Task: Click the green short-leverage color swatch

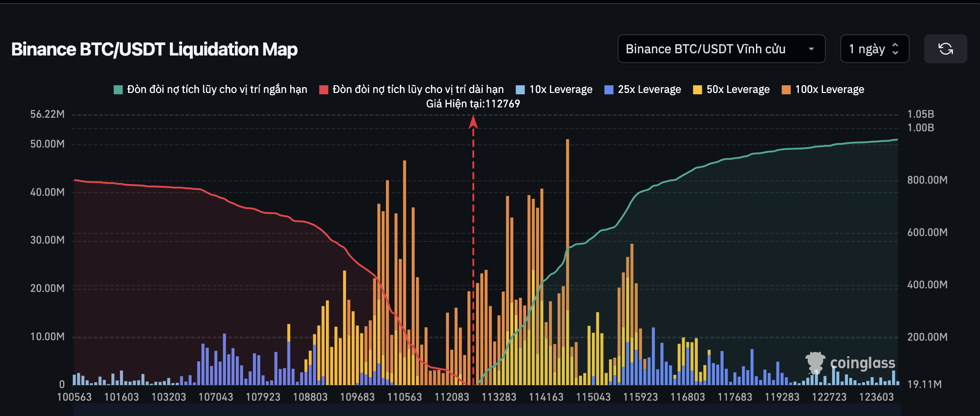Action: point(118,90)
